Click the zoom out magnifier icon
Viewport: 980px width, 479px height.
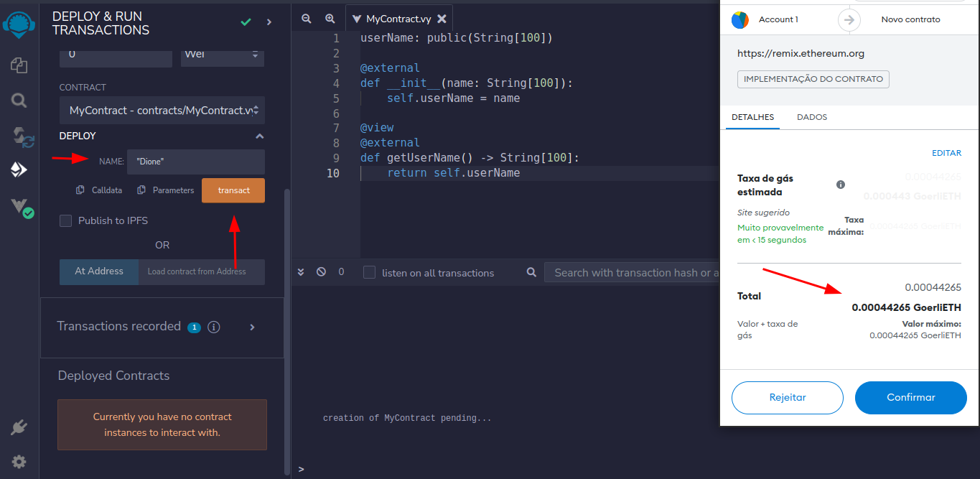click(x=307, y=19)
